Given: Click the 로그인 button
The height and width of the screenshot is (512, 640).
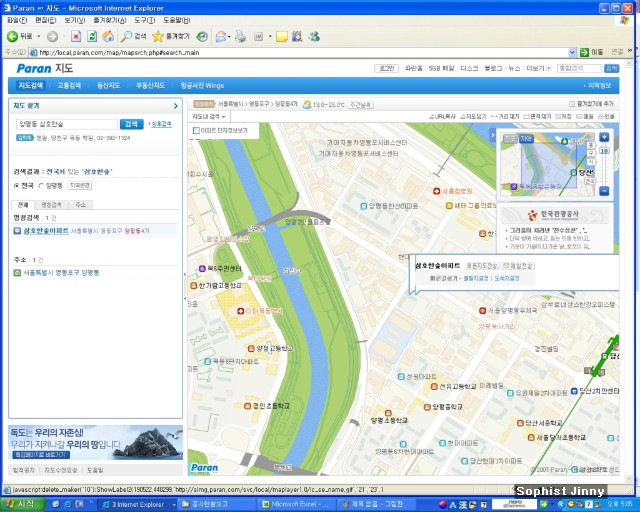Looking at the screenshot, I should (387, 69).
